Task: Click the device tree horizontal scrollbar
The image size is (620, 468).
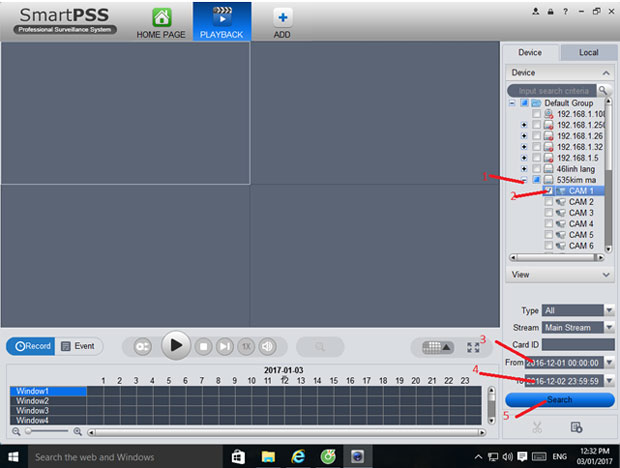Action: point(557,257)
